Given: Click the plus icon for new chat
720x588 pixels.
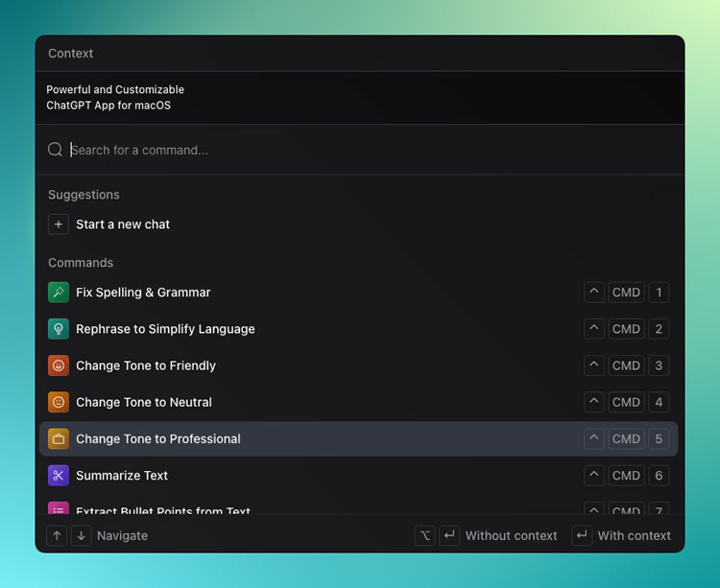Looking at the screenshot, I should pos(59,224).
